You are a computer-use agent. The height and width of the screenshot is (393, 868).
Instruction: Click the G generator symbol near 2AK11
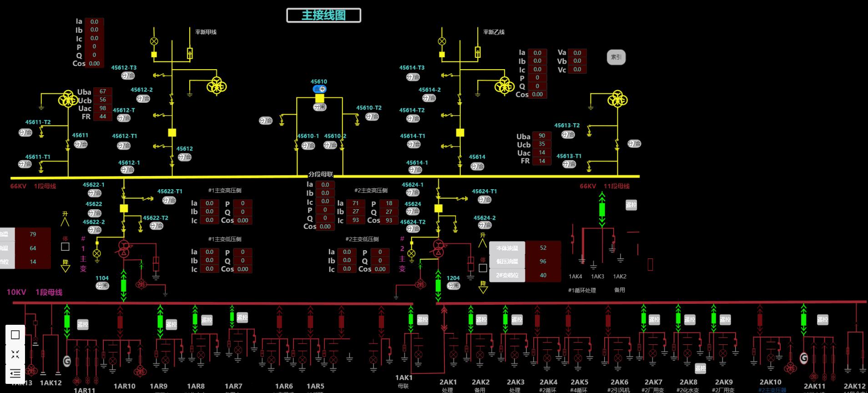(x=804, y=358)
